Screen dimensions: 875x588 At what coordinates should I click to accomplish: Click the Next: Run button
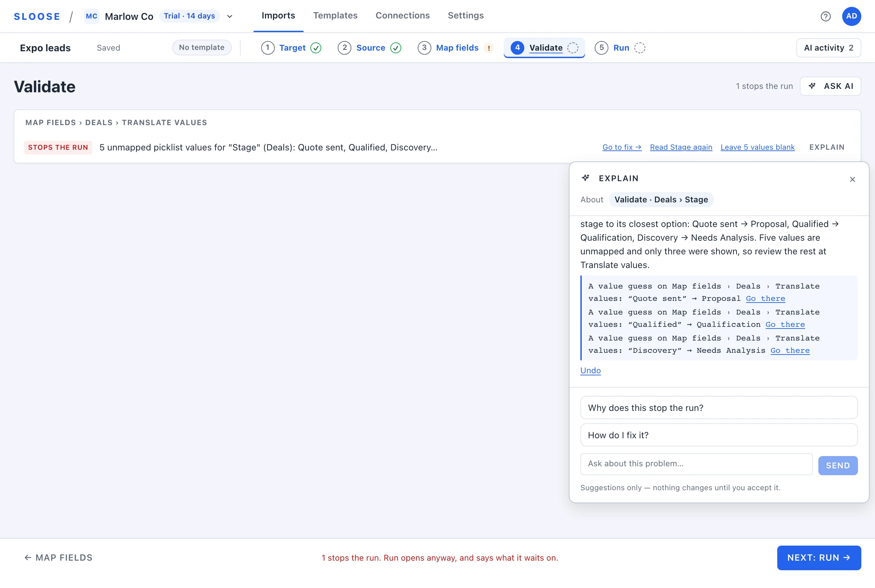pyautogui.click(x=819, y=558)
